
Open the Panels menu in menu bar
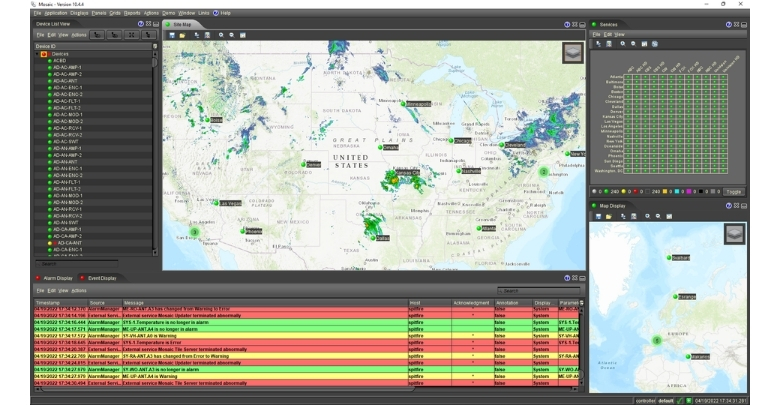[98, 13]
